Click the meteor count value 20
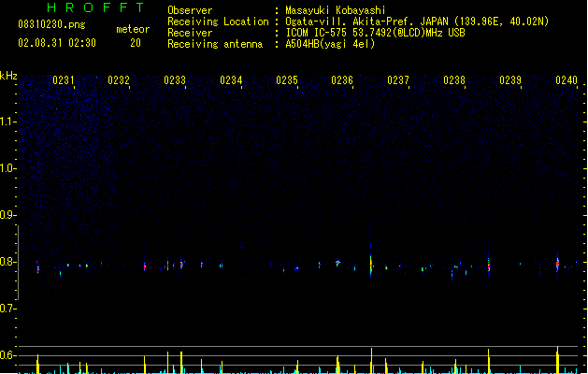The width and height of the screenshot is (588, 374). (x=136, y=43)
